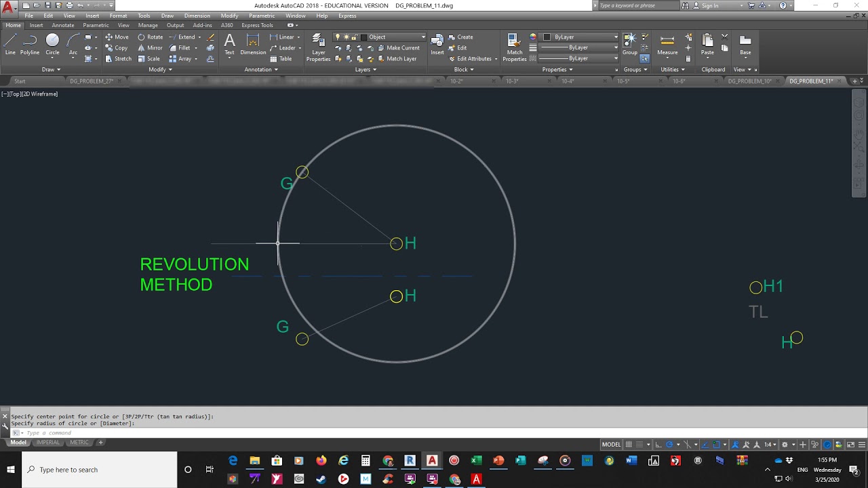This screenshot has width=868, height=488.
Task: Click Match Properties tool
Action: pos(515,47)
